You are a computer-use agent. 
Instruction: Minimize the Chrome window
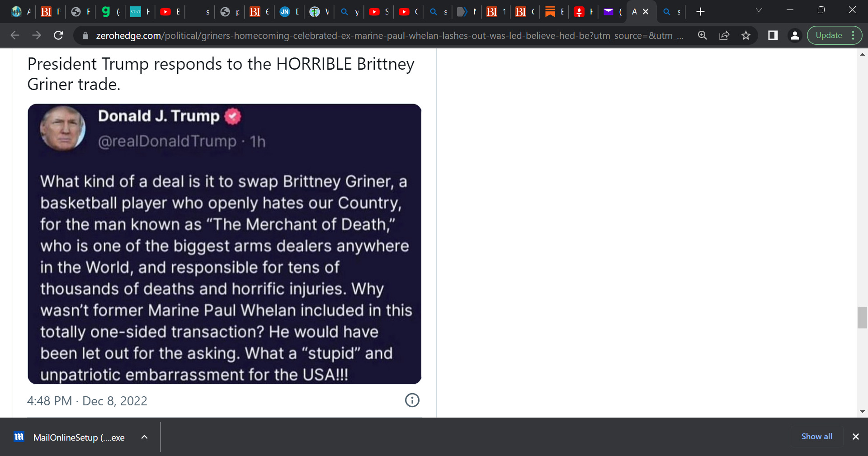790,10
